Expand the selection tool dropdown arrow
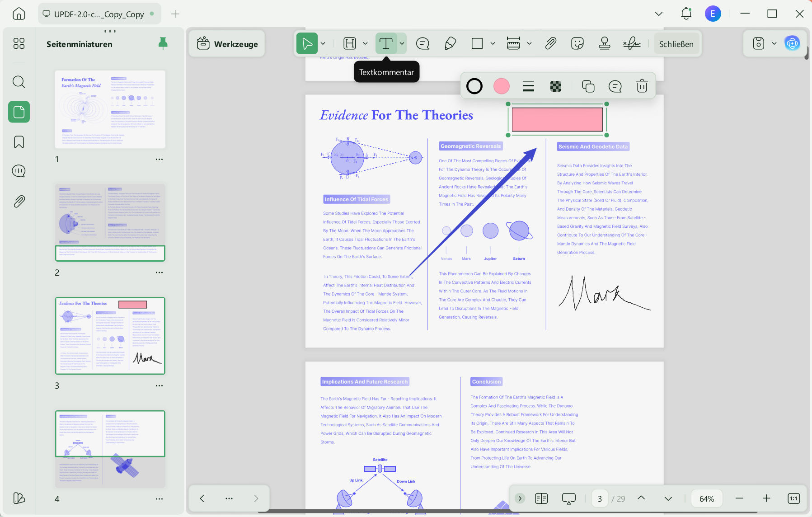This screenshot has height=517, width=812. (x=323, y=43)
